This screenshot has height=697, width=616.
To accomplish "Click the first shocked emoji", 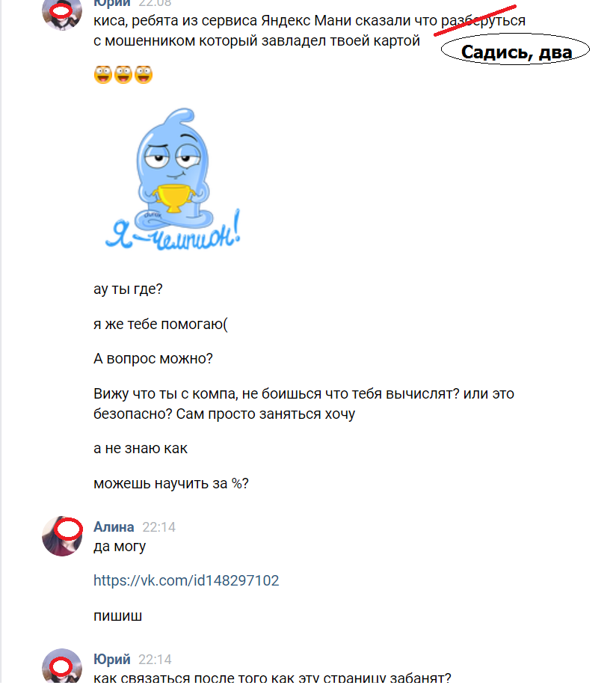I will tap(103, 74).
